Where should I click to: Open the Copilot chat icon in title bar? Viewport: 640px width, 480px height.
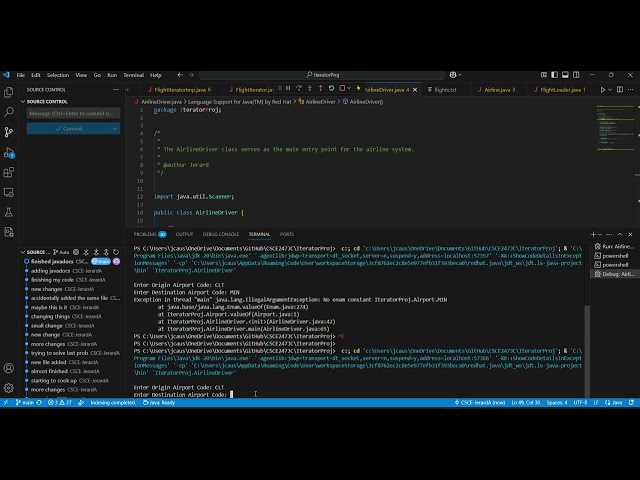(453, 75)
